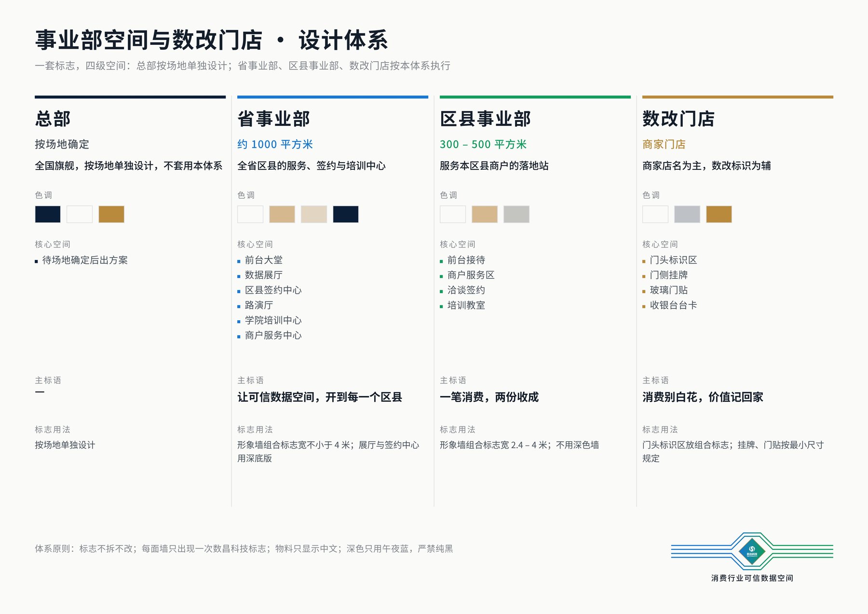Select the subtitle starting 一套标志，四级空间
Image resolution: width=868 pixels, height=614 pixels.
(x=243, y=66)
